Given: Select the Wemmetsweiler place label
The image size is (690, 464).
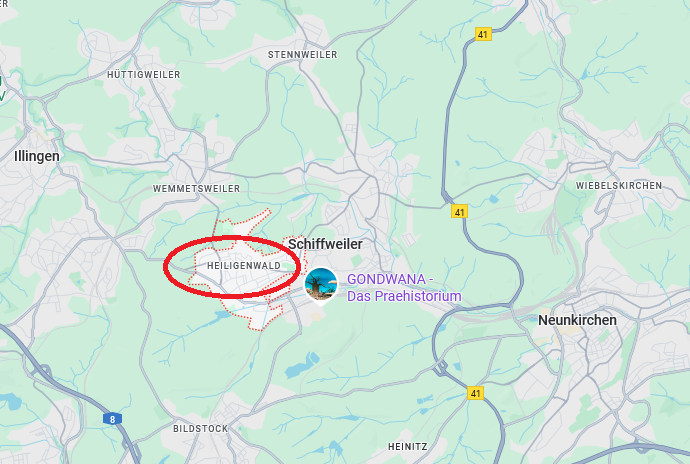Looking at the screenshot, I should [196, 189].
